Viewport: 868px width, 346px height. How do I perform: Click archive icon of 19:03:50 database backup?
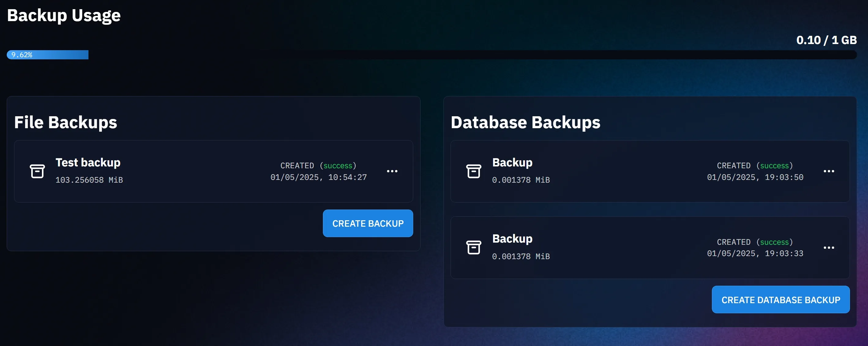[473, 171]
